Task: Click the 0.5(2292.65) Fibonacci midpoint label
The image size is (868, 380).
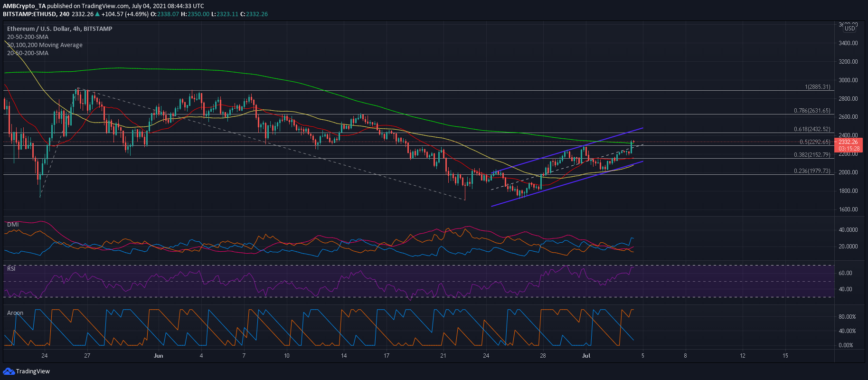Action: pos(815,142)
